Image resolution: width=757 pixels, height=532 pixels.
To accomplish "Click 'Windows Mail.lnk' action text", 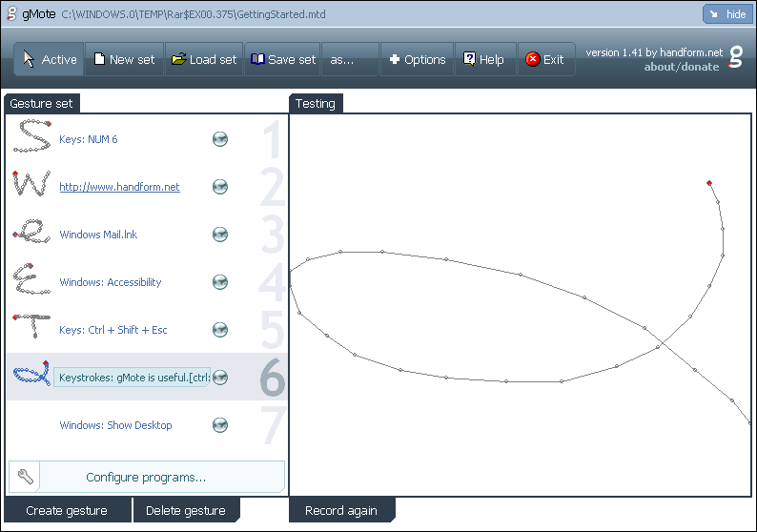I will pos(98,235).
